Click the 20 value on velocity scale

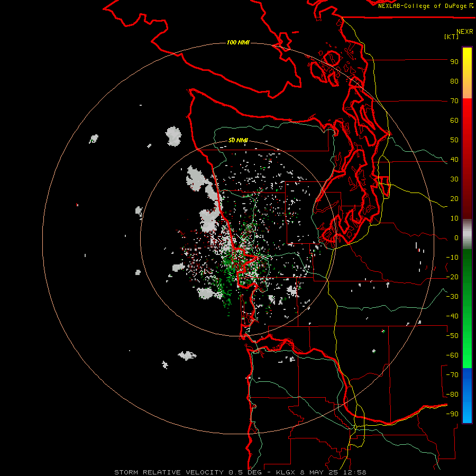(454, 199)
